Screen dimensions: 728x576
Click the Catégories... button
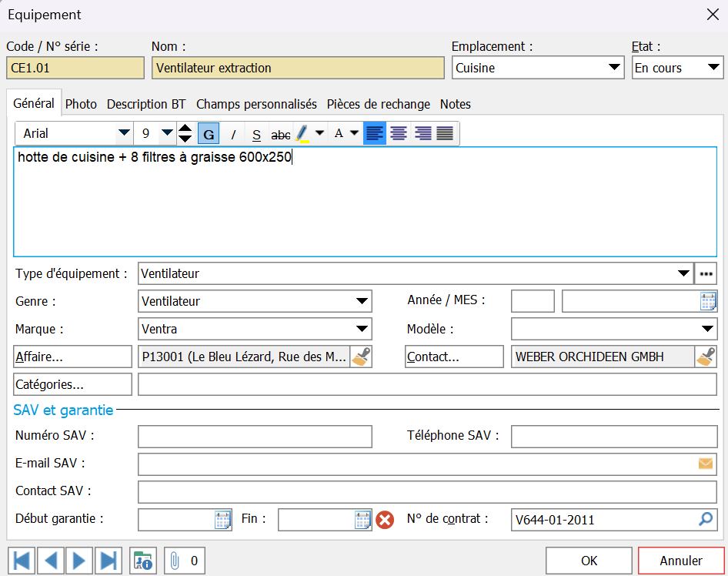coord(73,384)
